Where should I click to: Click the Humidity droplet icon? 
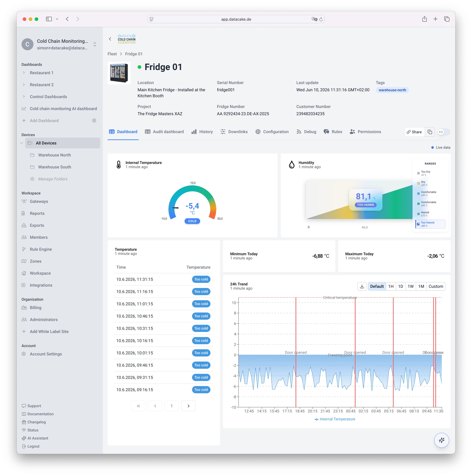(292, 164)
